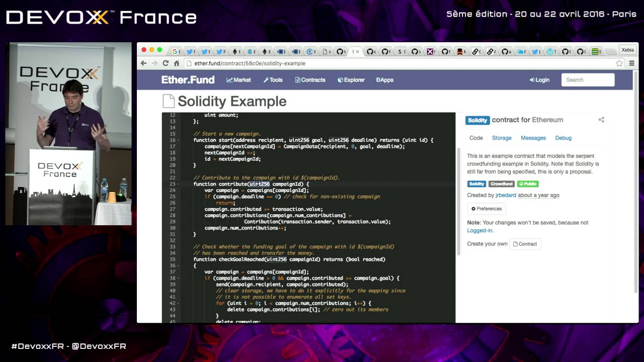Switch to the purple X favicon tab
Image resolution: width=644 pixels, height=362 pixels.
tap(431, 51)
